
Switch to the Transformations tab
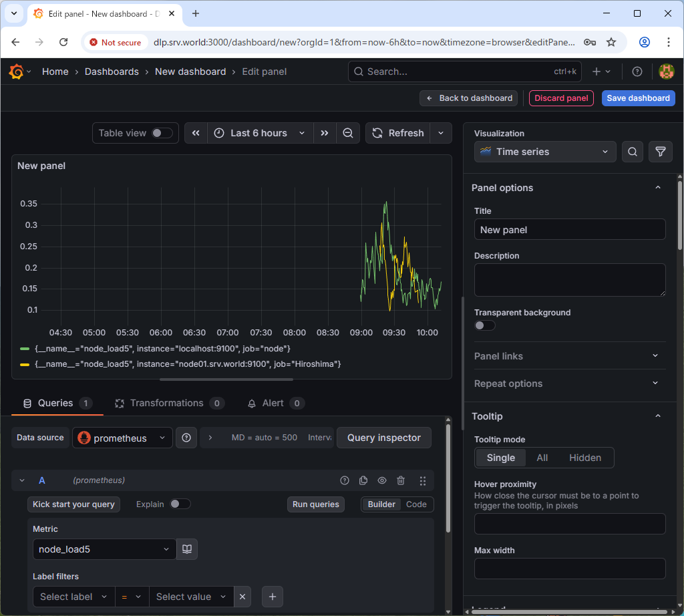pyautogui.click(x=170, y=403)
